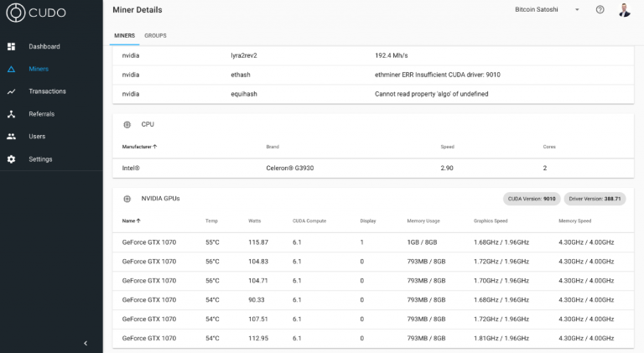Click the CUDA Version 9010 chip

point(532,199)
